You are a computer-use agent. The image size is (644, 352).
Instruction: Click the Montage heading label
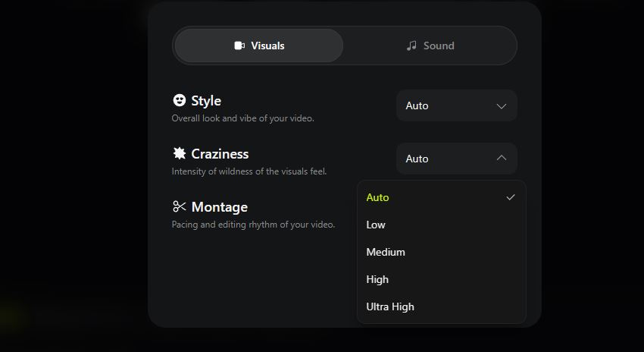click(x=220, y=206)
